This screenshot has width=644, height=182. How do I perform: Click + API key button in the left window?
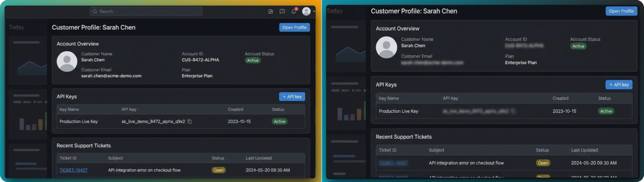click(292, 97)
